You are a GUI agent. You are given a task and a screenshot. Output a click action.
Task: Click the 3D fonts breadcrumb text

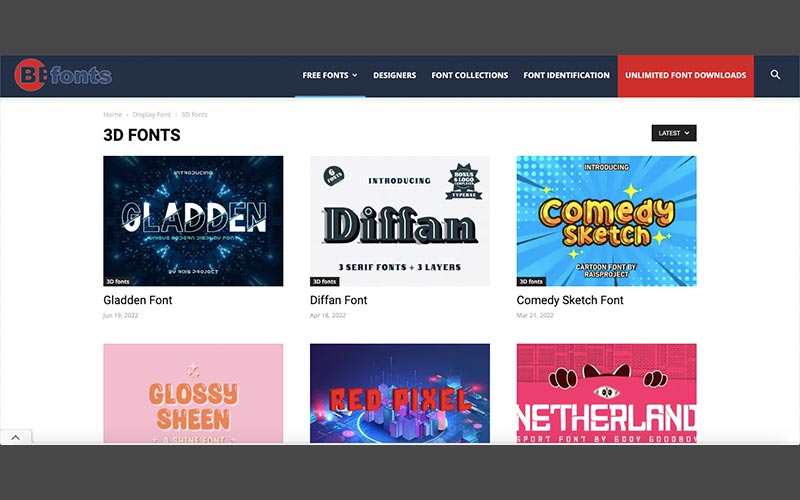(194, 114)
